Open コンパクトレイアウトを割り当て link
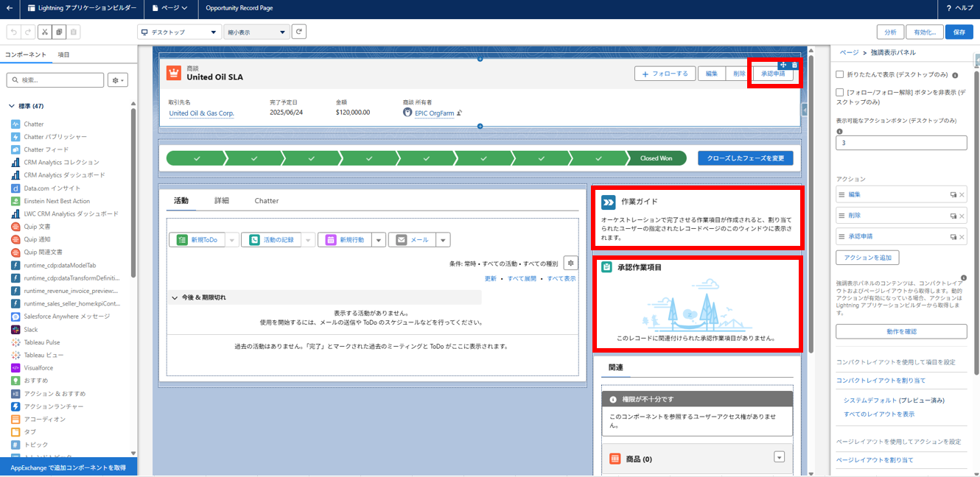Viewport: 980px width, 477px height. [x=881, y=380]
